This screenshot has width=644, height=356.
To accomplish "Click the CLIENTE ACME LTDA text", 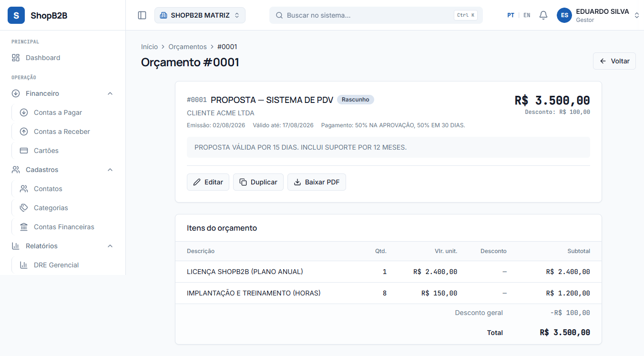I will 221,113.
